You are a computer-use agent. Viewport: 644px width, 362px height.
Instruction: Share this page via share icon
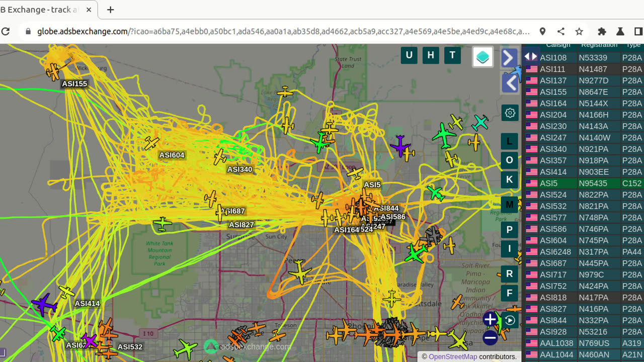point(561,31)
